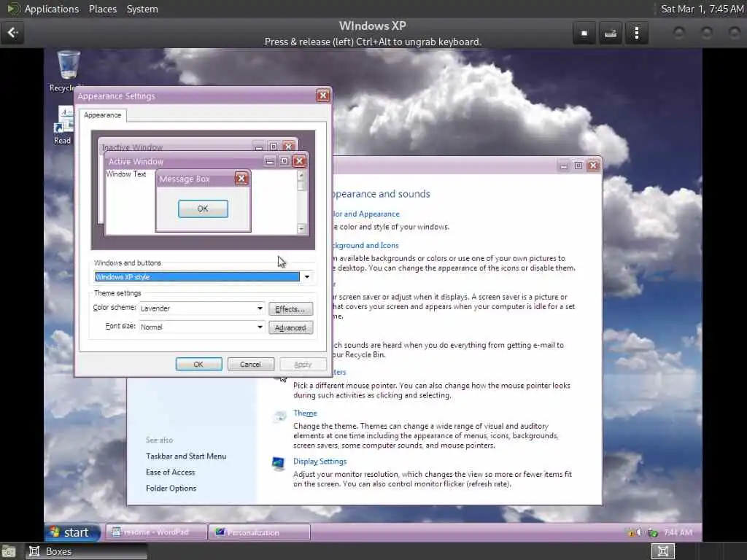Image resolution: width=747 pixels, height=560 pixels.
Task: Click the show desktop icon bottom left
Action: [8, 551]
